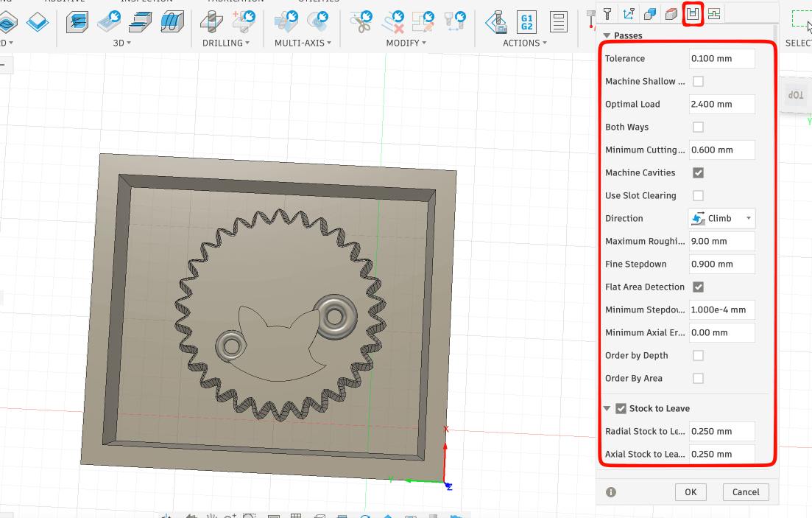Click the Optimal Load value field
Screen dimensions: 812x518
click(722, 104)
